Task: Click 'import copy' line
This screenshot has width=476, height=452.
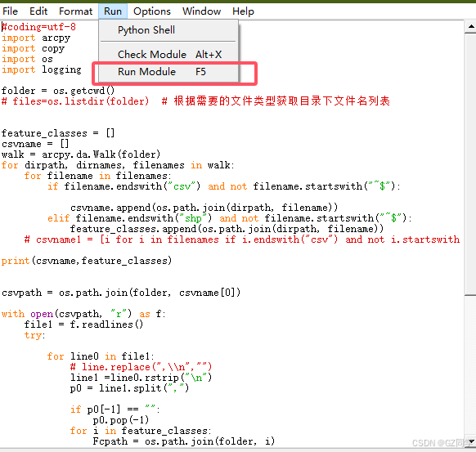Action: [33, 48]
